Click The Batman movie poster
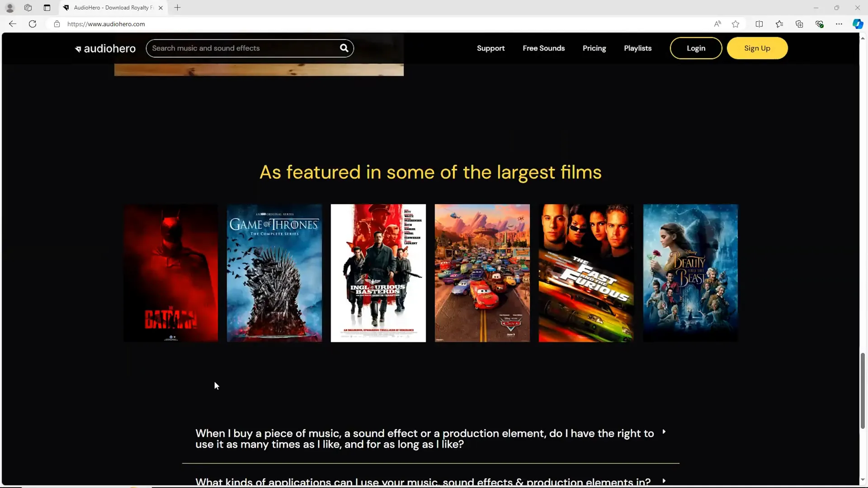 (170, 273)
